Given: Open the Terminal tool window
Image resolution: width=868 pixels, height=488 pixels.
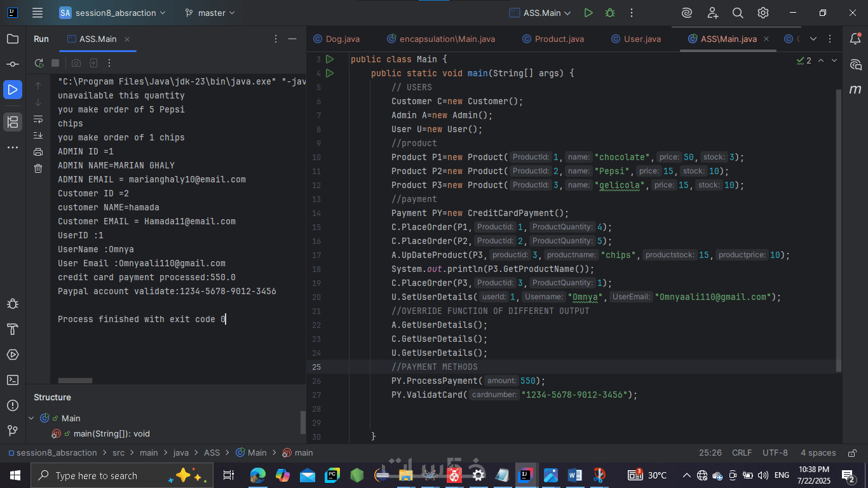Looking at the screenshot, I should click(x=12, y=380).
